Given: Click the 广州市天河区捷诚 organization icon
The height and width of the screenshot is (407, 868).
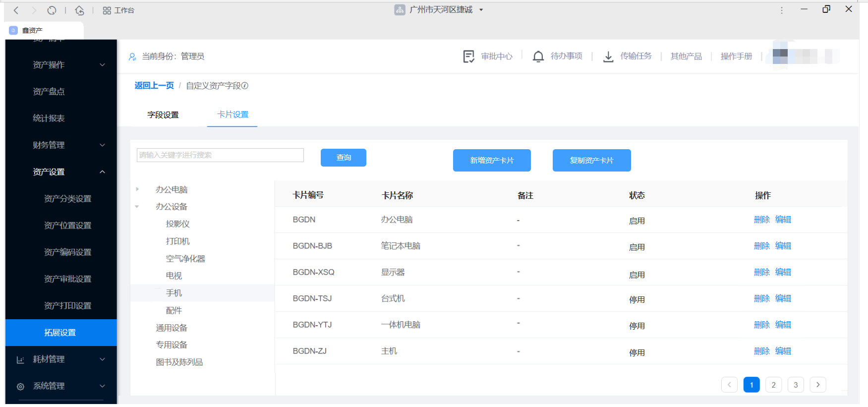Looking at the screenshot, I should click(x=400, y=9).
